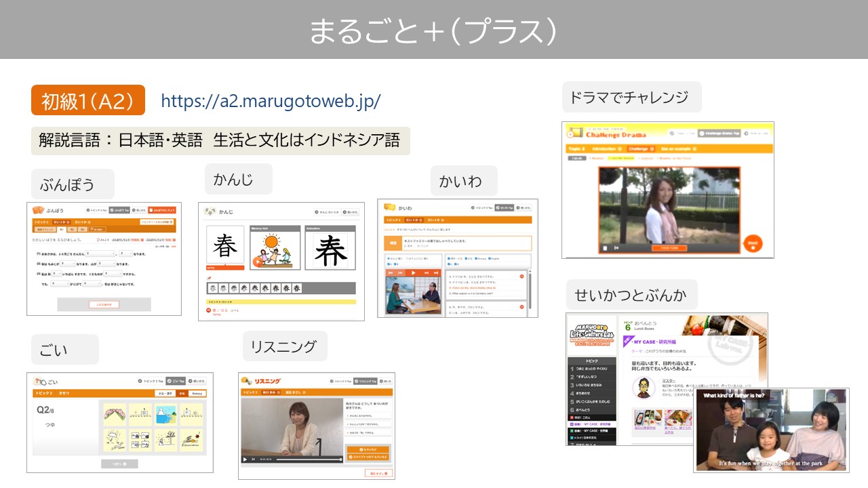Choose the beach picture card in Goi quiz
This screenshot has height=488, width=868.
pos(165,413)
